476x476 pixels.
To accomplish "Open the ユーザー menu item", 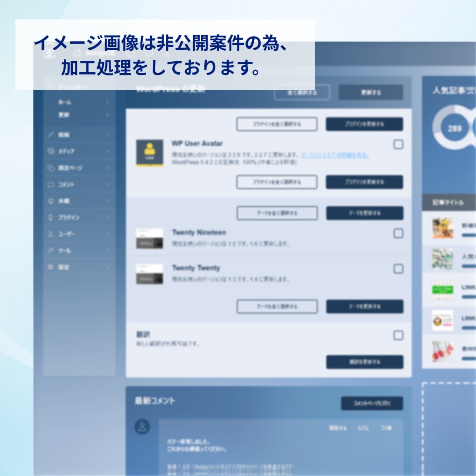I will [67, 234].
